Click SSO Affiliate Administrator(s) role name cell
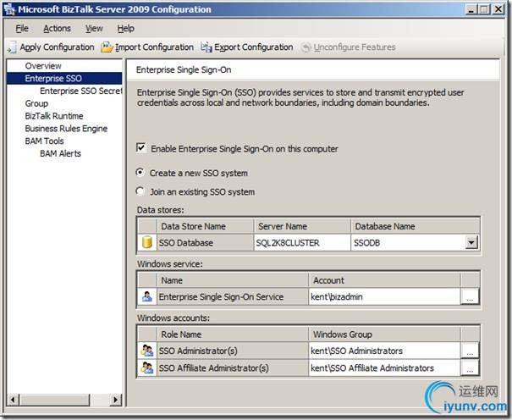 click(x=233, y=367)
